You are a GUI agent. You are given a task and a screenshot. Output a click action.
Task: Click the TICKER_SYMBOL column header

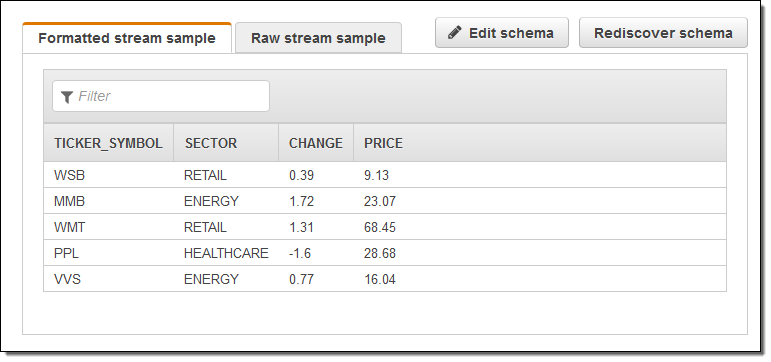(x=108, y=143)
